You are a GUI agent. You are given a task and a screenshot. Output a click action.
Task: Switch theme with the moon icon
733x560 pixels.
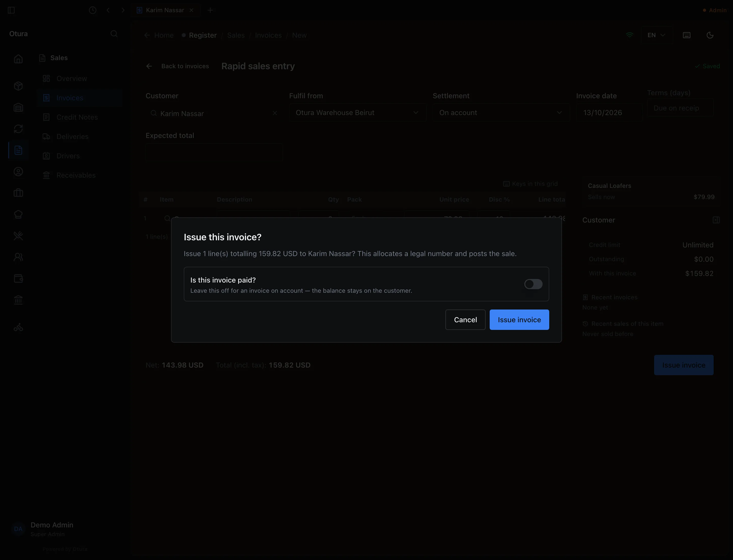point(710,35)
